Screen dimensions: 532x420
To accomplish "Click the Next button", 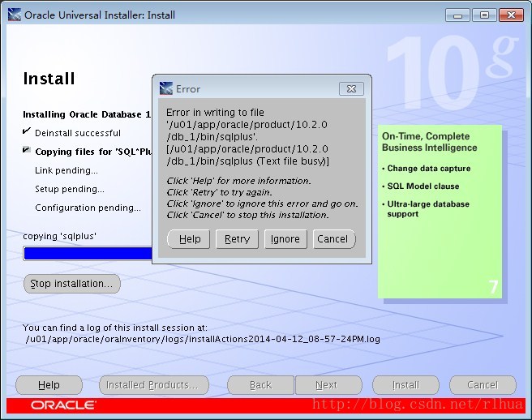I will (328, 385).
